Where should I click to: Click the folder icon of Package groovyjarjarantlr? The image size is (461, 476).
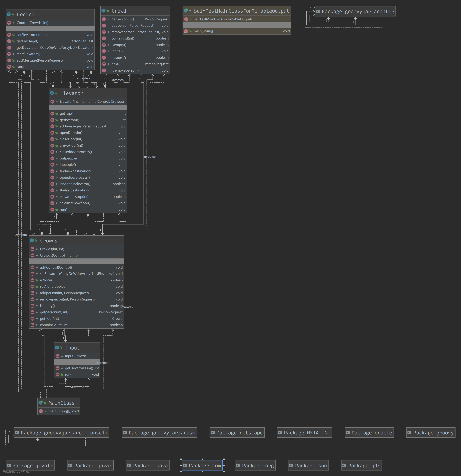(318, 11)
